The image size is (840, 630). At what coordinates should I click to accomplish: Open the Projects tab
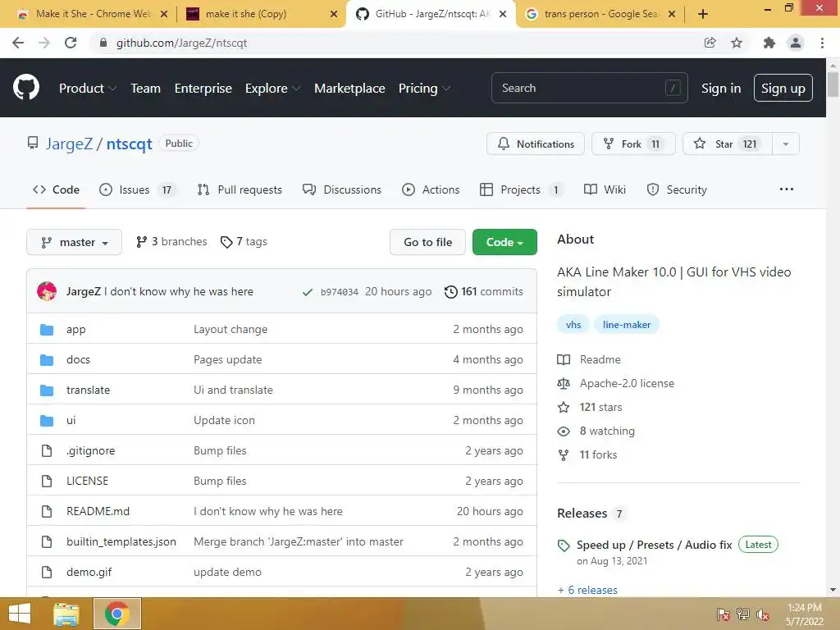(x=521, y=189)
